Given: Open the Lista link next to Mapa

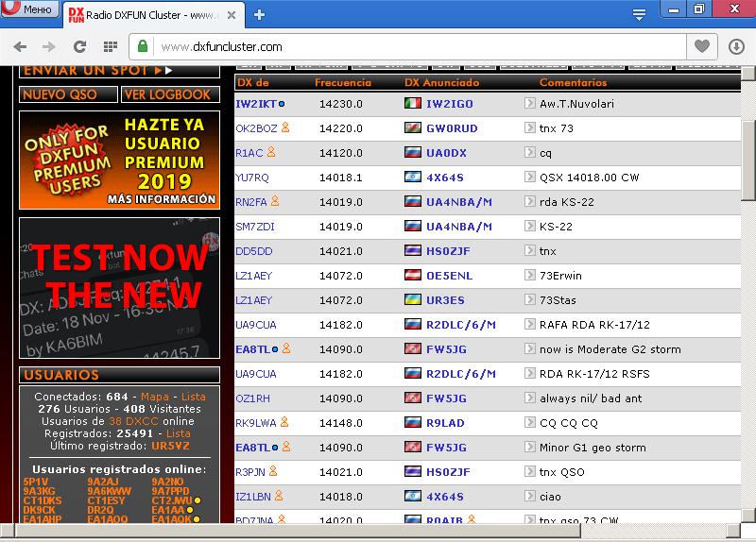Looking at the screenshot, I should click(x=194, y=397).
